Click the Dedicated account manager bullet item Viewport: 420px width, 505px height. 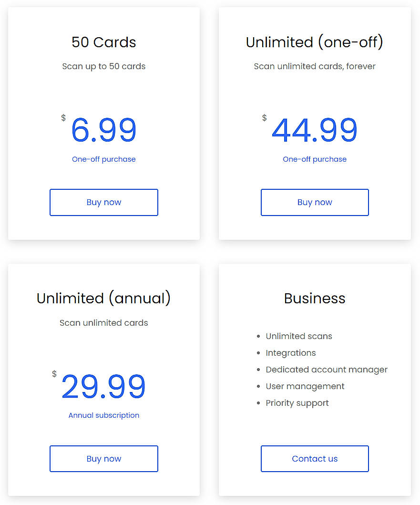coord(326,370)
